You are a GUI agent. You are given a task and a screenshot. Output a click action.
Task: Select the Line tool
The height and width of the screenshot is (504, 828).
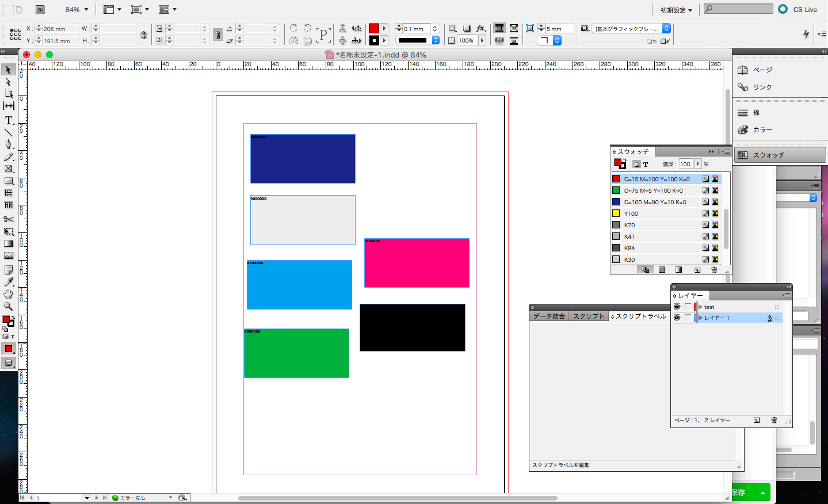[8, 132]
